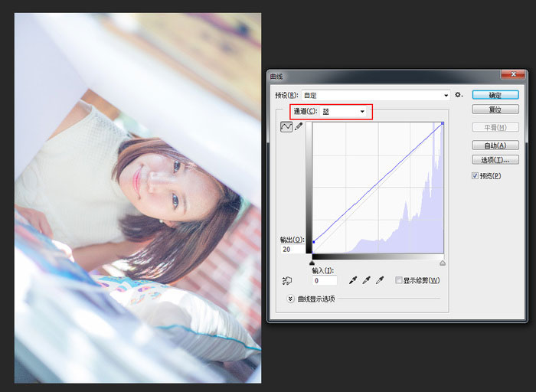Select the edit-points curve tool

click(286, 127)
